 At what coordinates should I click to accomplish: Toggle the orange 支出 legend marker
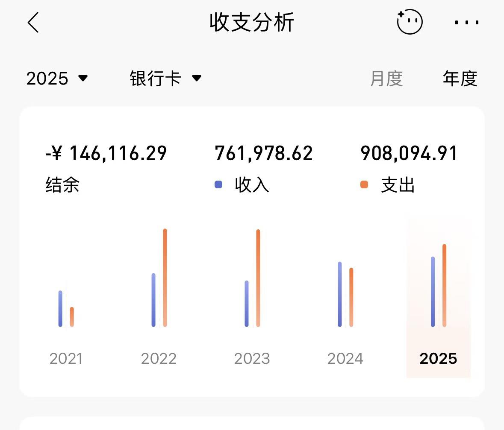click(x=364, y=185)
